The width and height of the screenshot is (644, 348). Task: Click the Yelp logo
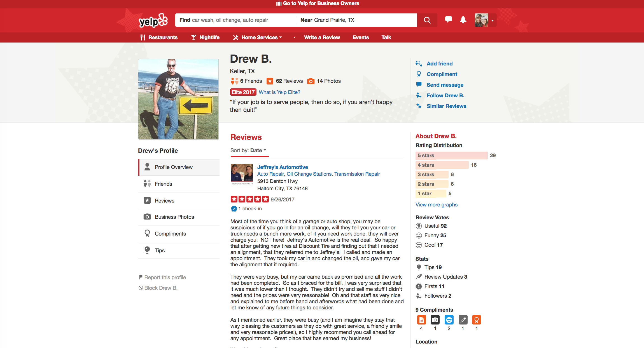click(x=153, y=20)
